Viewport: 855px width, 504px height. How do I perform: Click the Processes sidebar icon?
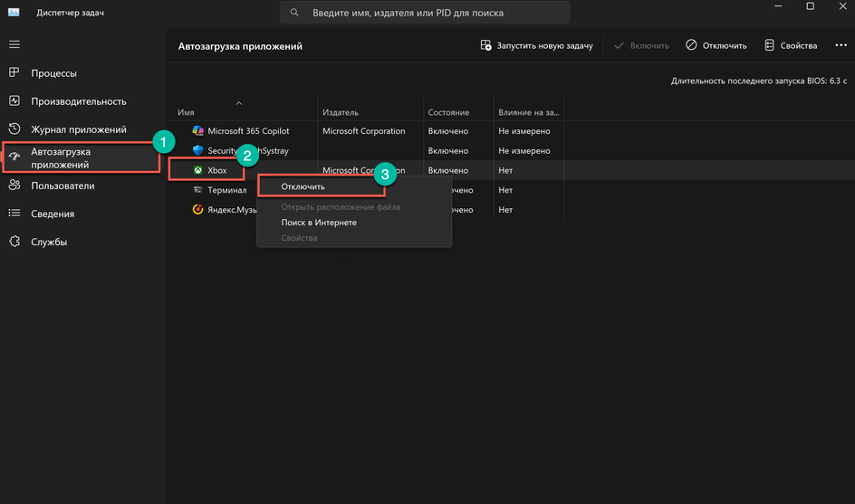[14, 72]
